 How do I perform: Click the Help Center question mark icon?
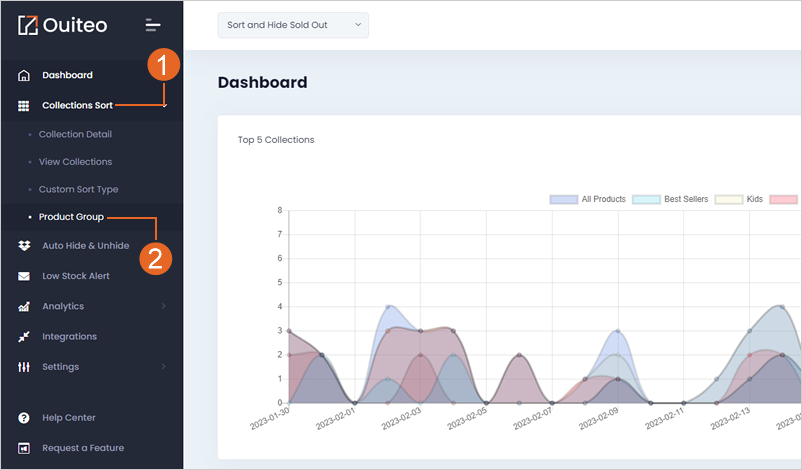click(24, 418)
